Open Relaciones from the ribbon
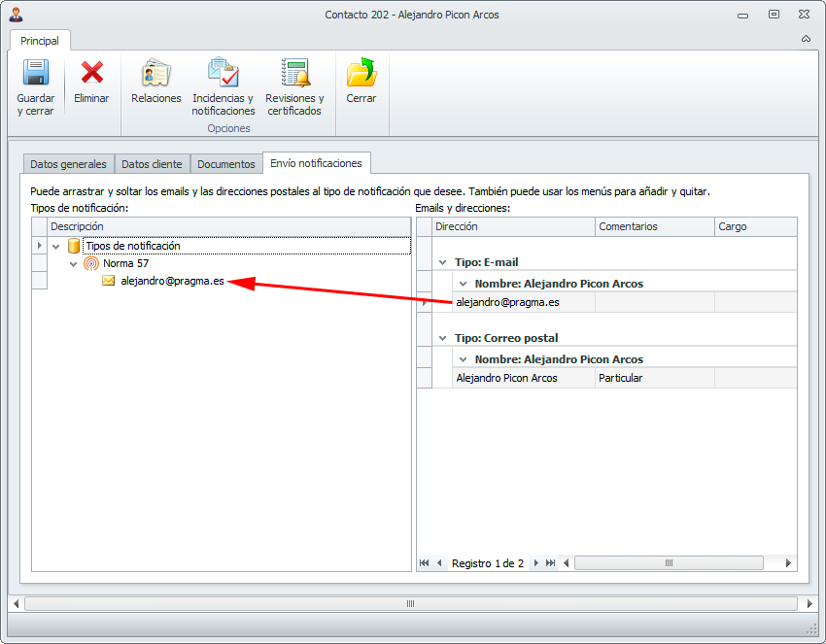The image size is (826, 644). point(155,81)
